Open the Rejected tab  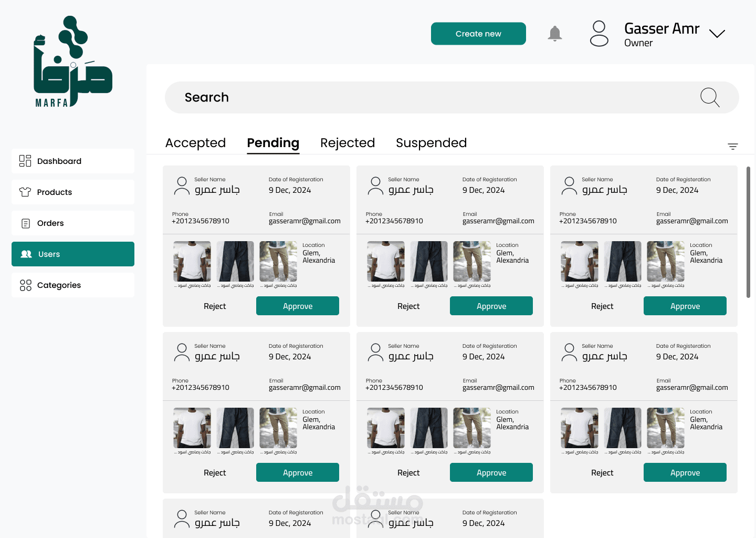[x=348, y=143]
